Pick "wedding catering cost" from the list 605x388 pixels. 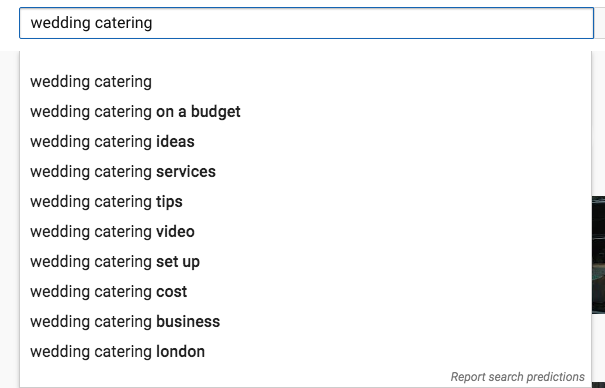click(x=305, y=292)
